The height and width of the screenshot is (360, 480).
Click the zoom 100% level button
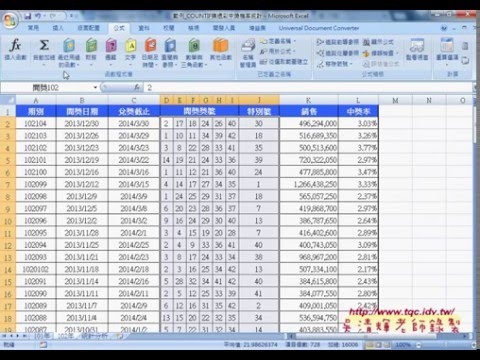click(402, 345)
